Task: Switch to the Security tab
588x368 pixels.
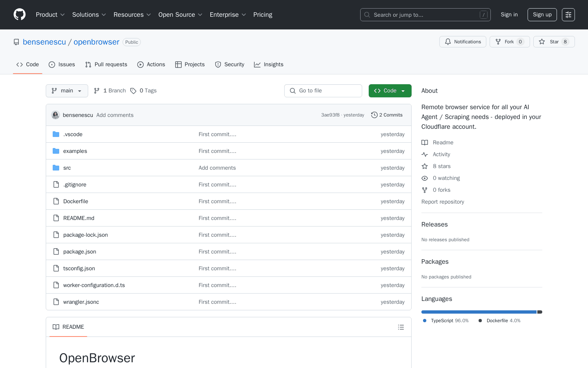Action: pyautogui.click(x=229, y=65)
